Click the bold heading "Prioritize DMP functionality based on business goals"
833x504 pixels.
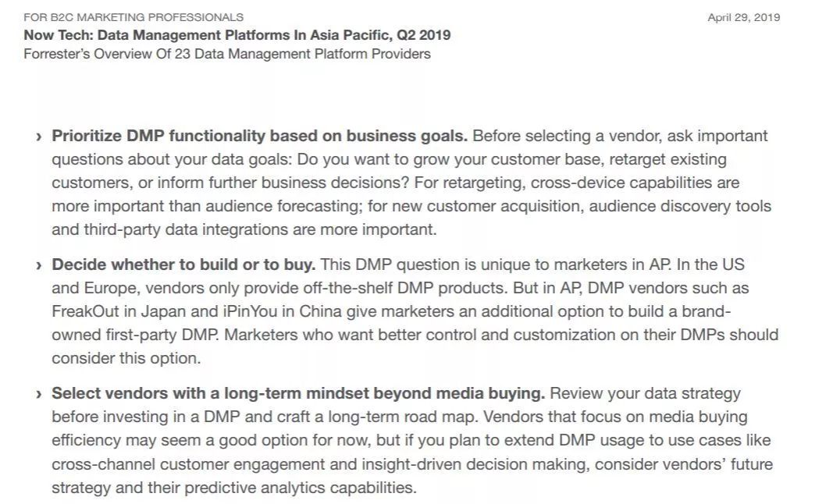click(259, 136)
